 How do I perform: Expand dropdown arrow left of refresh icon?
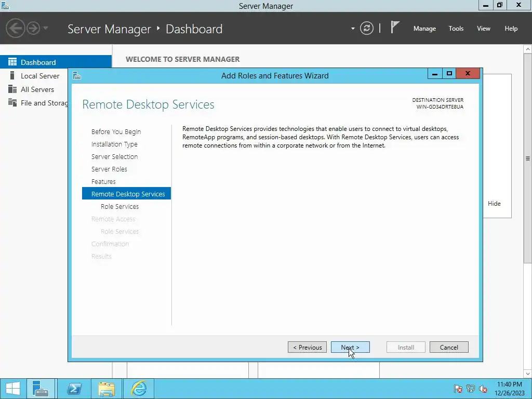point(353,29)
